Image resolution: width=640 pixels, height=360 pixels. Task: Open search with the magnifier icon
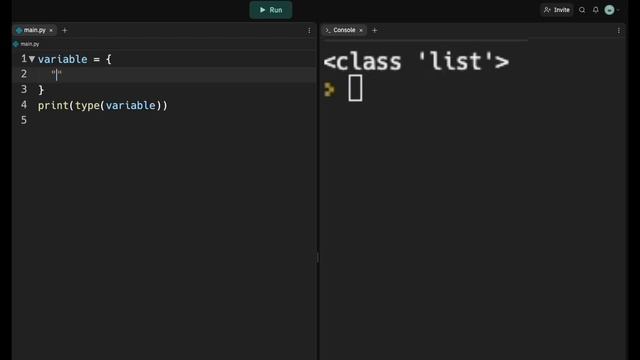tap(582, 10)
